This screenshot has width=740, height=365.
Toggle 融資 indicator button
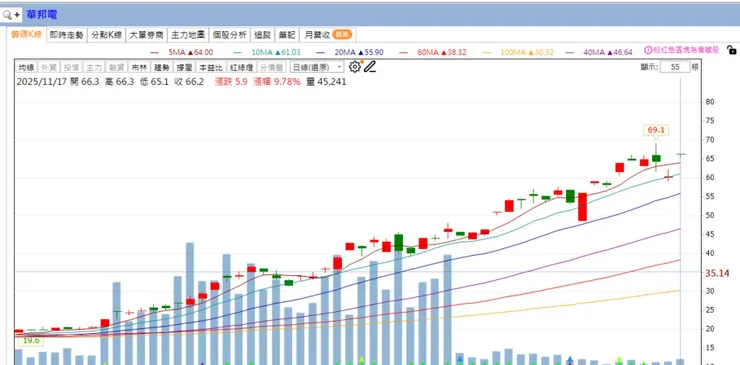(117, 68)
